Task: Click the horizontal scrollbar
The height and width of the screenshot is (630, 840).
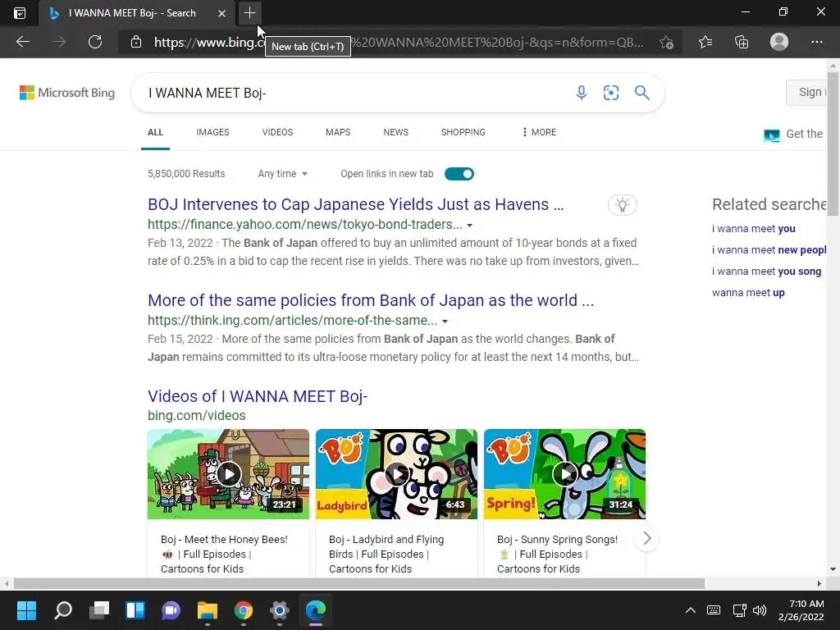Action: click(x=359, y=583)
